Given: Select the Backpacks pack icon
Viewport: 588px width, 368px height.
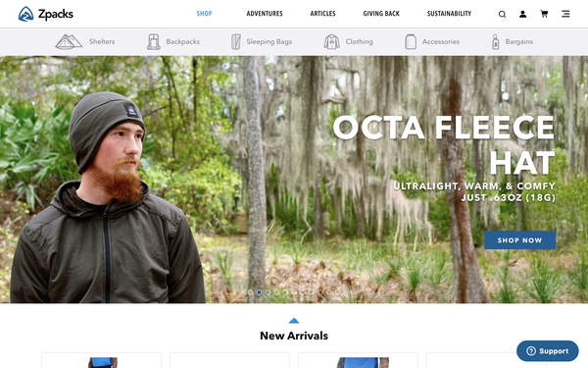Looking at the screenshot, I should pyautogui.click(x=154, y=41).
